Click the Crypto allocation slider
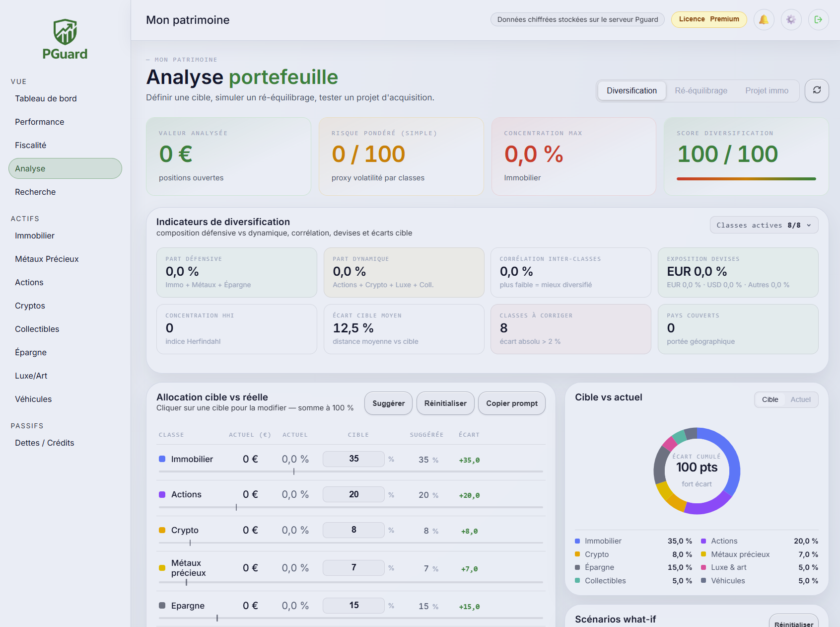This screenshot has width=840, height=627. coord(350,543)
